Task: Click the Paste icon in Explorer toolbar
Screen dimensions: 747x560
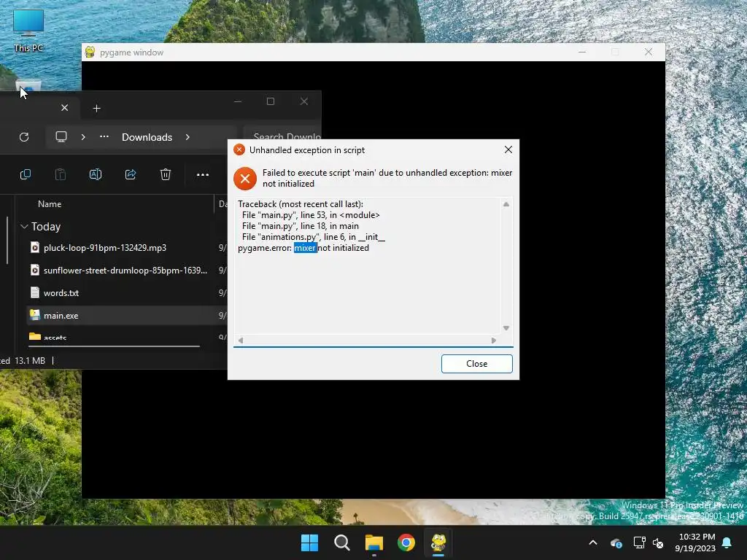Action: [61, 175]
